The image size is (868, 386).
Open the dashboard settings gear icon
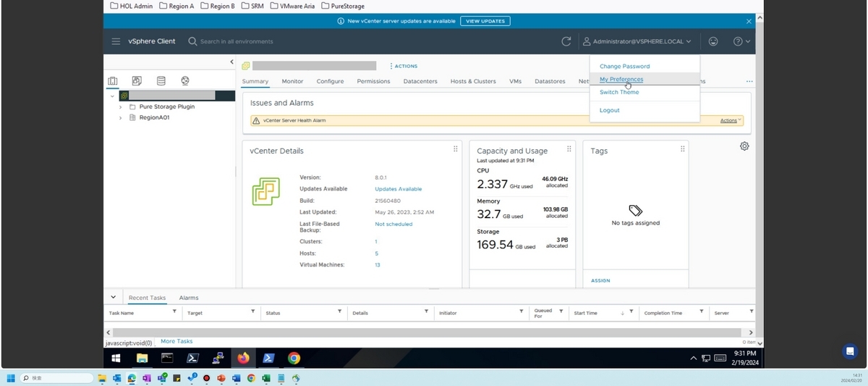[x=744, y=146]
